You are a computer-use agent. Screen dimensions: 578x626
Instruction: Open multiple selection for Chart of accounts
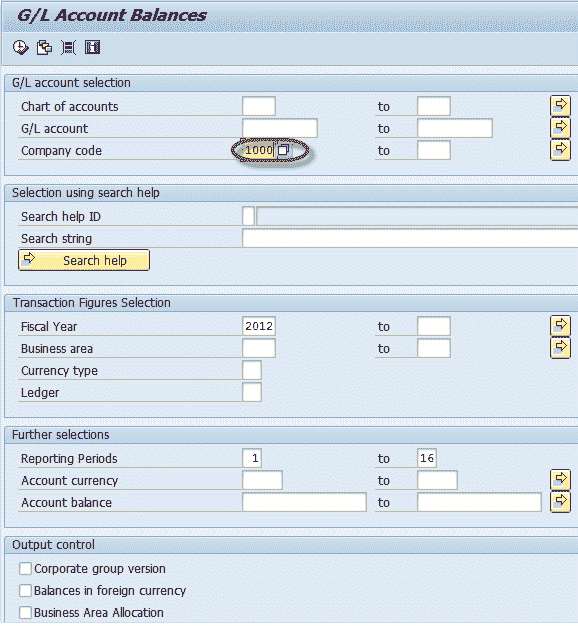(x=560, y=106)
